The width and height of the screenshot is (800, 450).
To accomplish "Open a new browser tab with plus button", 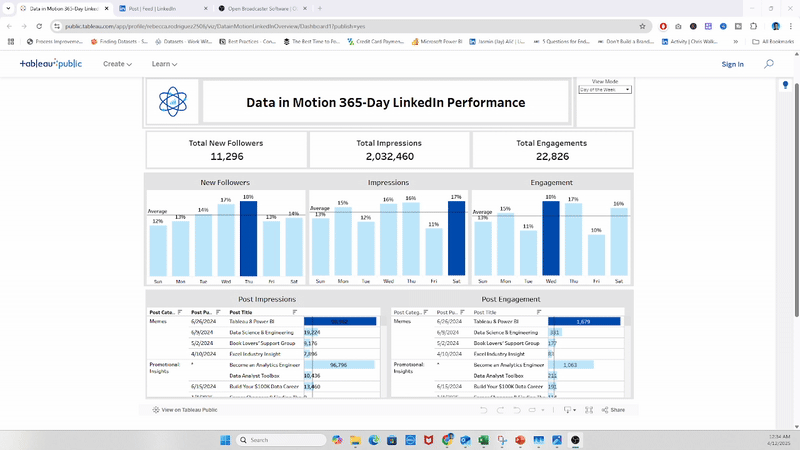I will 320,9.
